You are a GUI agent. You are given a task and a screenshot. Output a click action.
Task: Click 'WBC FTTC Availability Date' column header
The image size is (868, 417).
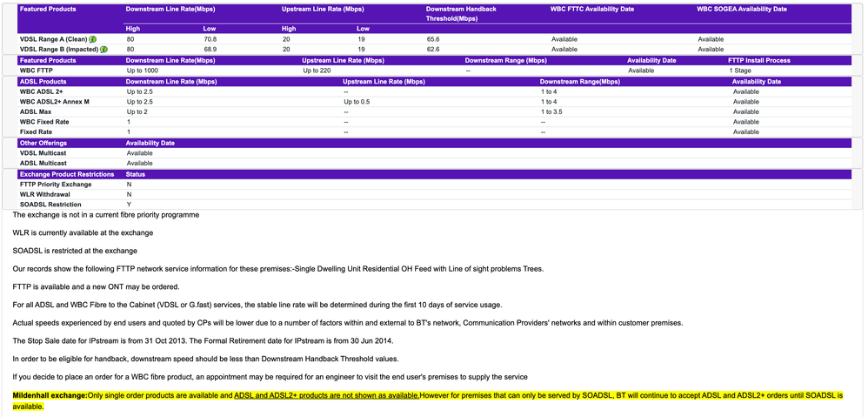(x=592, y=10)
